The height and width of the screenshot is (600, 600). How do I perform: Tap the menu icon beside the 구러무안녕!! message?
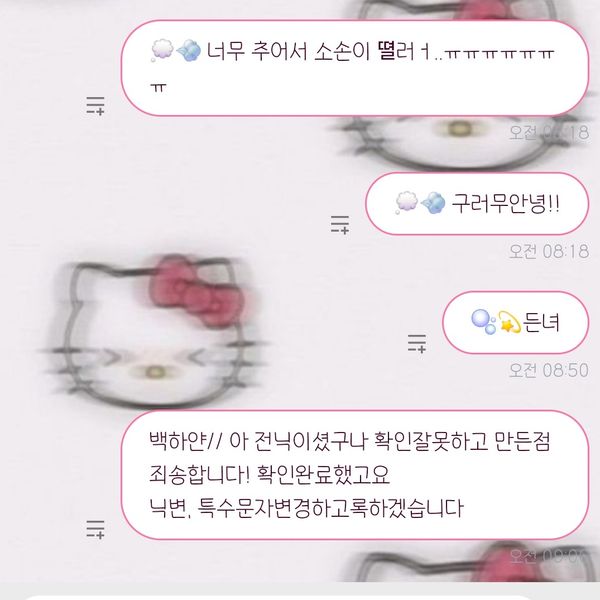(340, 225)
